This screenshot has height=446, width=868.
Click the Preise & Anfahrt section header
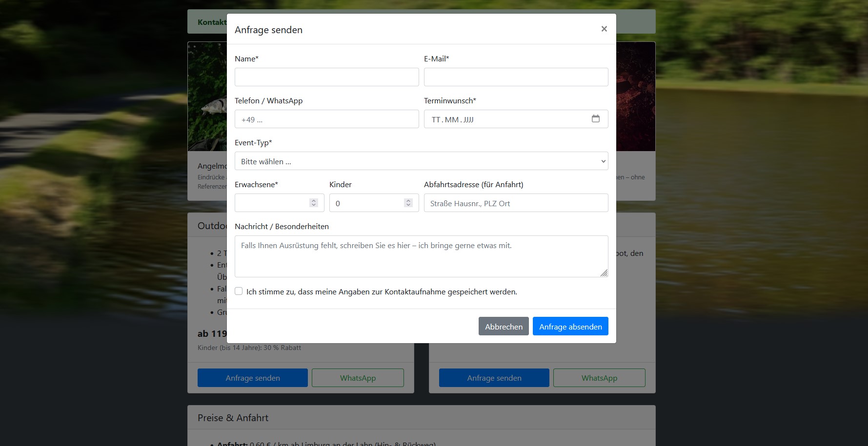click(233, 417)
